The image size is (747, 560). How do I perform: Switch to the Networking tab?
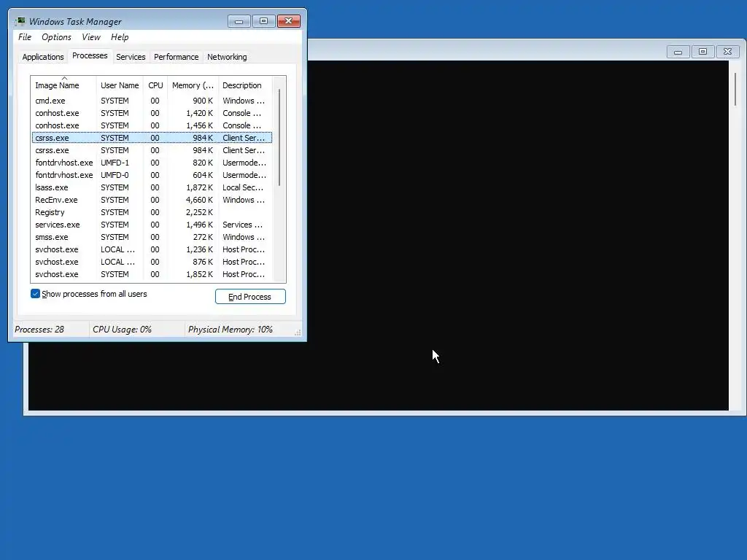click(x=227, y=57)
